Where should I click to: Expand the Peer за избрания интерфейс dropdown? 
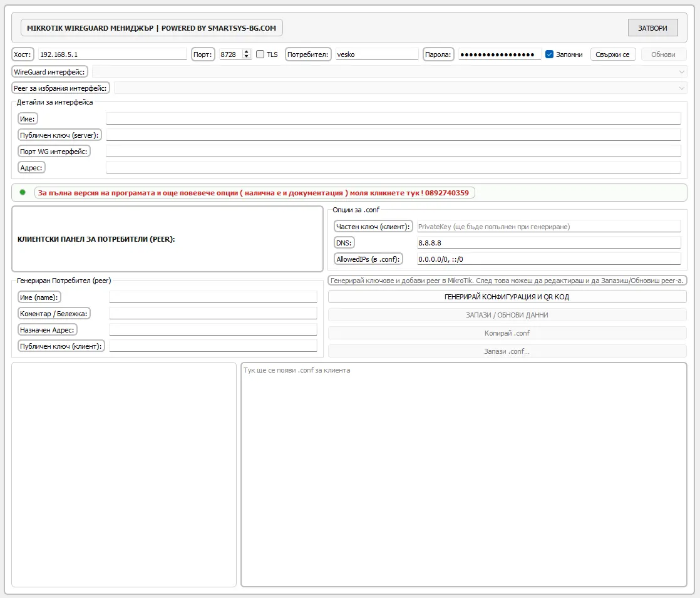click(400, 88)
